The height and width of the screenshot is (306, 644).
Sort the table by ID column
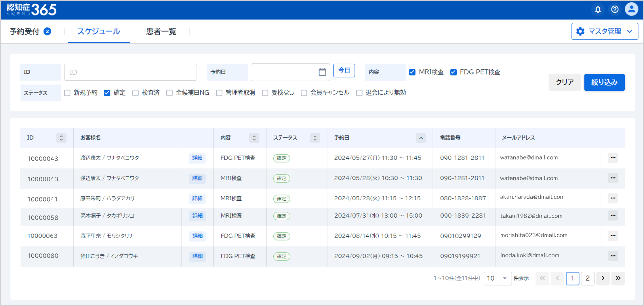[x=61, y=138]
